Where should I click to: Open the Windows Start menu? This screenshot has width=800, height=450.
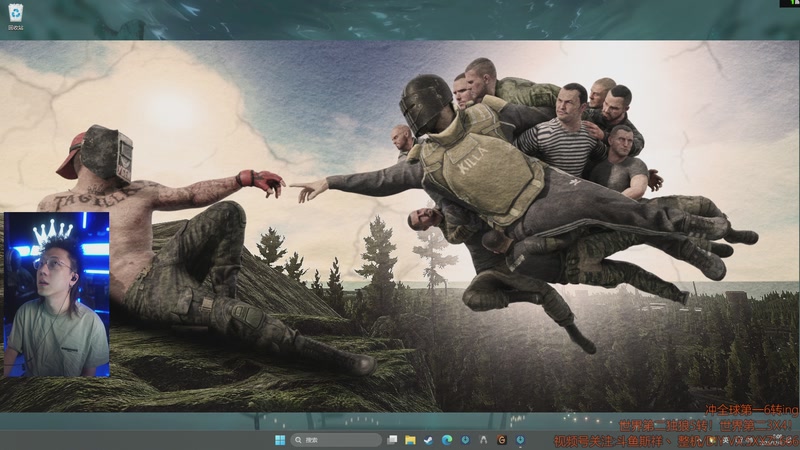pos(280,440)
